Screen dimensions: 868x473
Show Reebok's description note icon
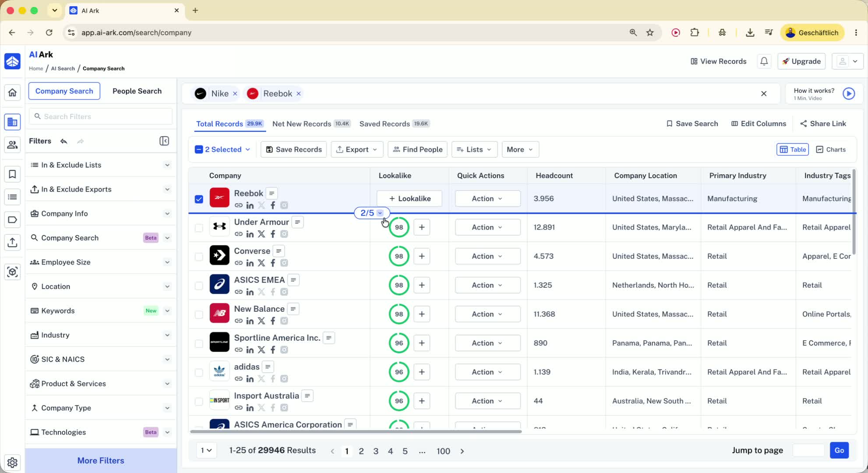pos(272,194)
